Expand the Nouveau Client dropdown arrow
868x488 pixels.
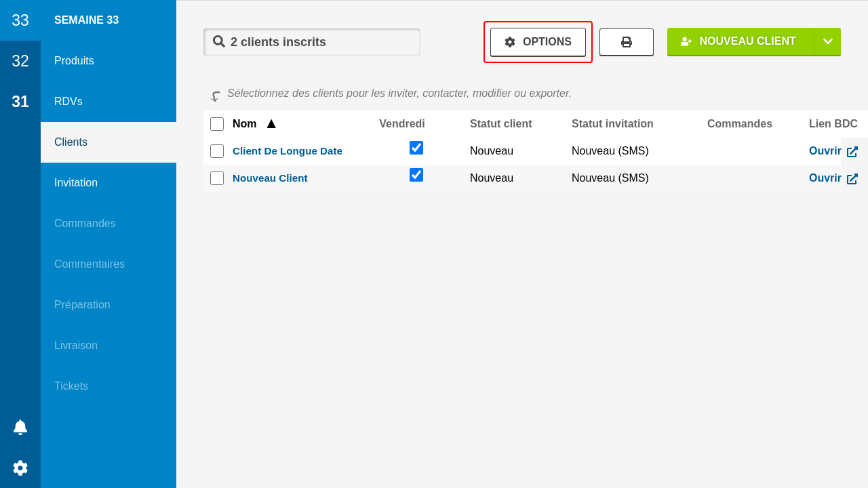point(827,41)
